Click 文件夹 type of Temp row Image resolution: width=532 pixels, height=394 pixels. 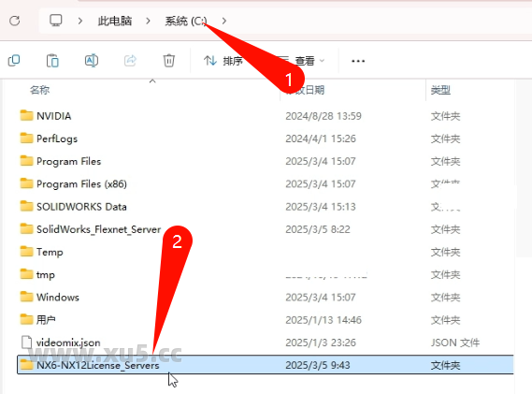(445, 252)
